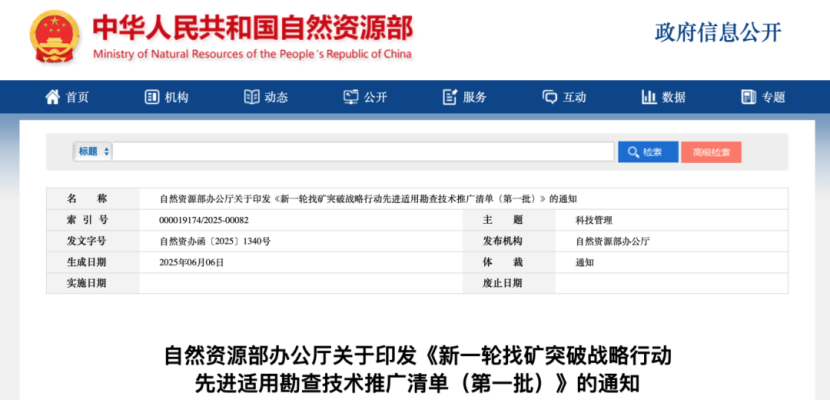Screen dimensions: 830x400
Task: Click the 专题 newspaper icon
Action: 748,97
